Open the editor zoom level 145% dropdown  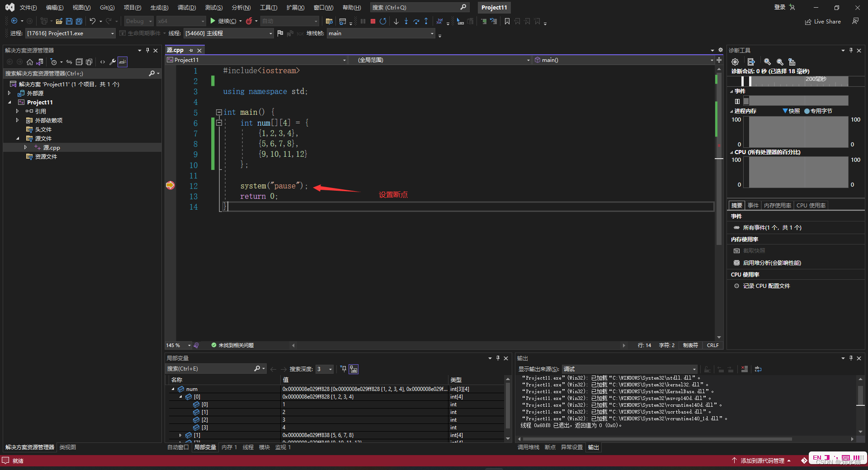point(179,345)
